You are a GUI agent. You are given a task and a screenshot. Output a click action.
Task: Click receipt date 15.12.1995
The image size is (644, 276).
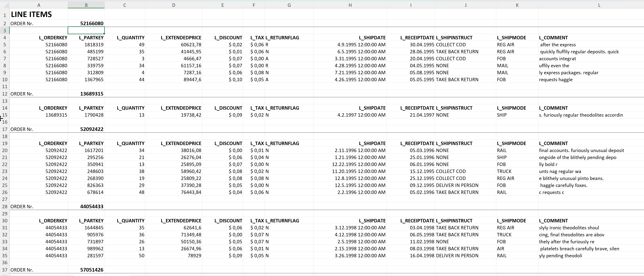point(422,172)
